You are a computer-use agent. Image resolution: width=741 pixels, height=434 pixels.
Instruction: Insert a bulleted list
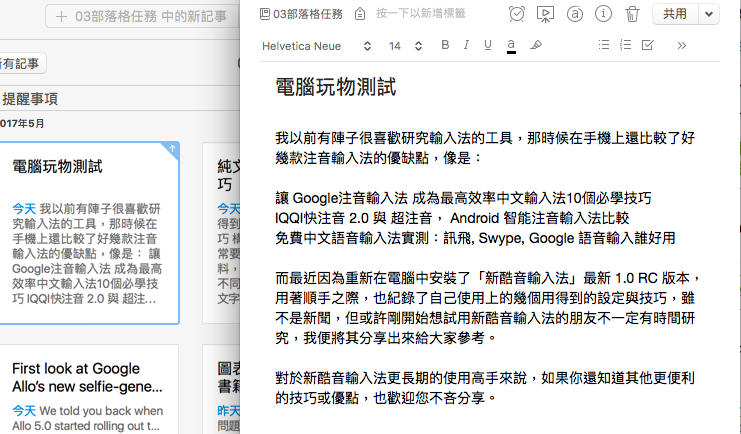tap(603, 45)
